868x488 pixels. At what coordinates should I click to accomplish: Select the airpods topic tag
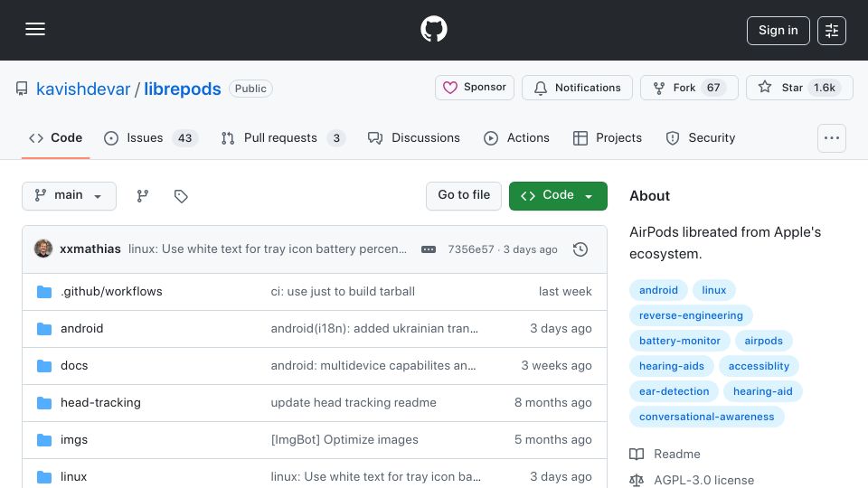tap(763, 341)
